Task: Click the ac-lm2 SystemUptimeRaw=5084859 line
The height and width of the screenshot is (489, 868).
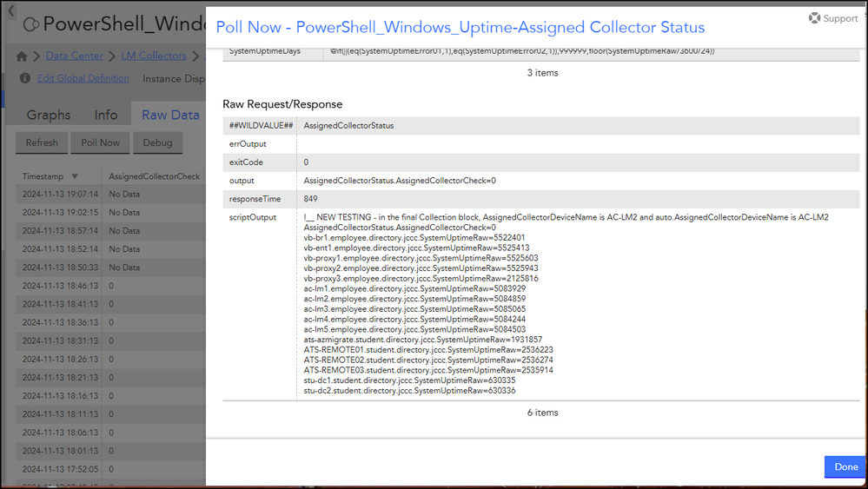Action: (x=414, y=299)
